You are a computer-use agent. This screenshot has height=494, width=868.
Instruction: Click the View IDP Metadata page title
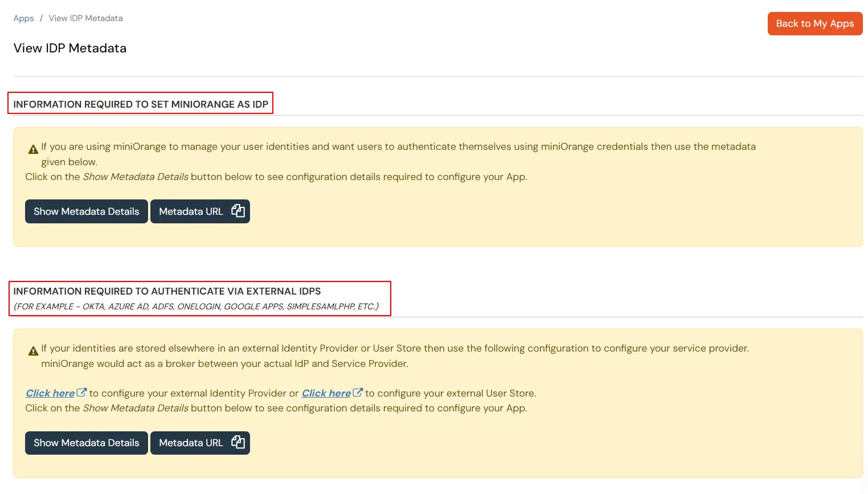click(69, 48)
